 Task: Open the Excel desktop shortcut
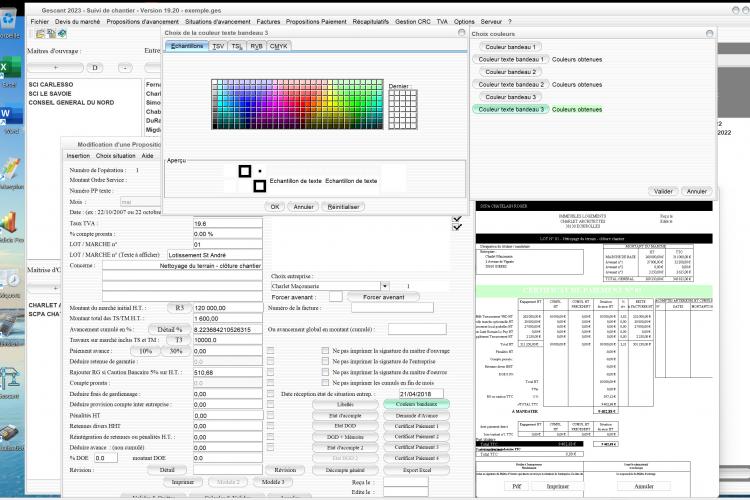9,72
